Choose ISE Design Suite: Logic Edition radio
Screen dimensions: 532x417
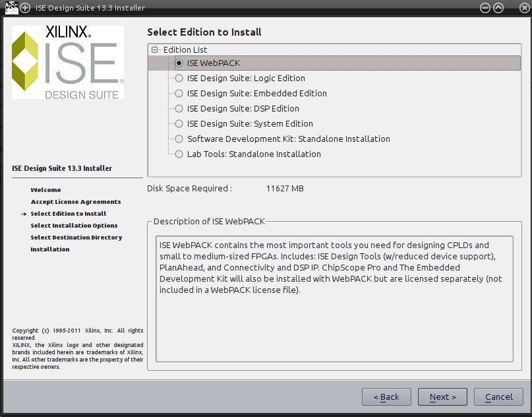click(179, 79)
